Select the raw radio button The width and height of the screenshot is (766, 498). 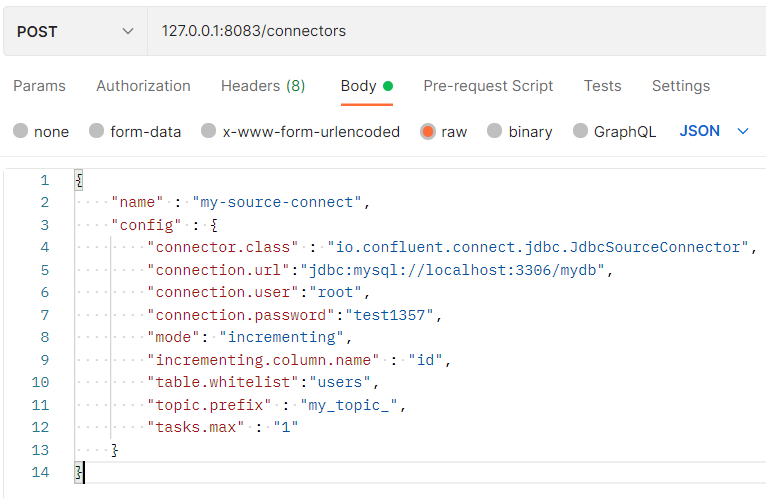pos(427,131)
